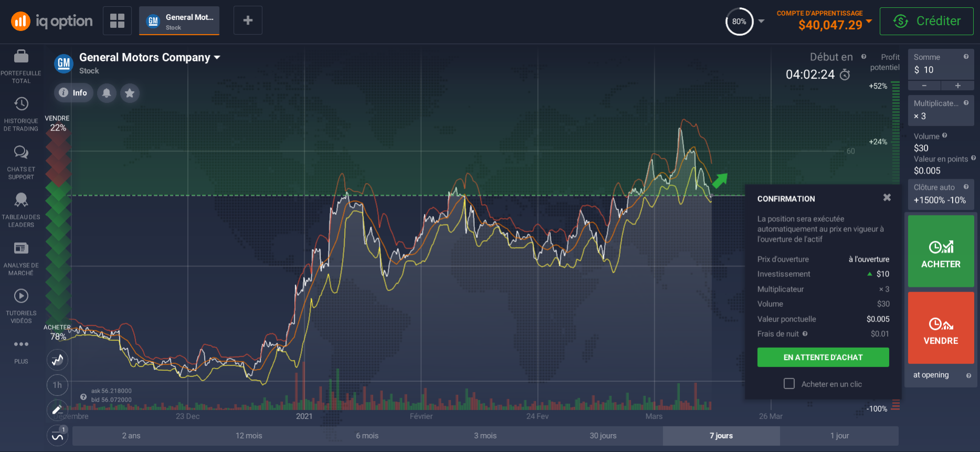Select 7 jours time range
This screenshot has height=452, width=980.
[x=721, y=436]
